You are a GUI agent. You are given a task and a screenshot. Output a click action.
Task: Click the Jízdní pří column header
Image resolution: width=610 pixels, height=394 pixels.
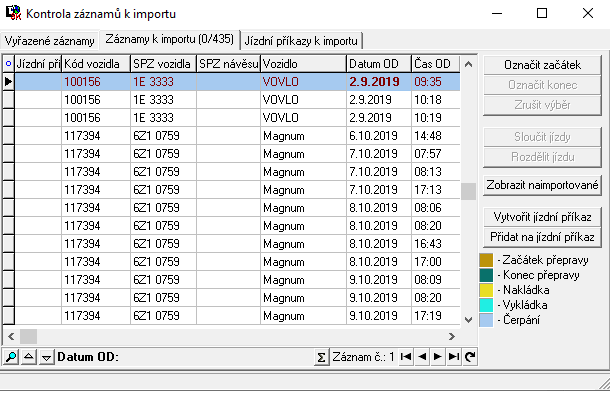[38, 64]
